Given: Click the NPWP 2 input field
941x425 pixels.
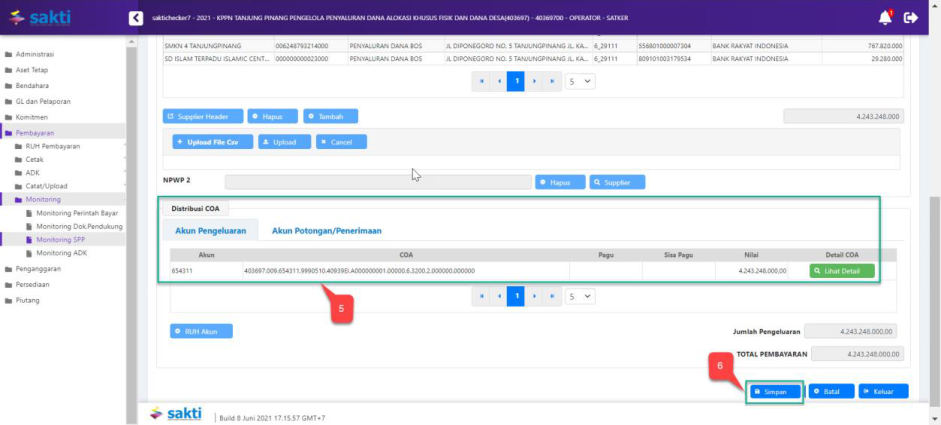Looking at the screenshot, I should coord(377,182).
